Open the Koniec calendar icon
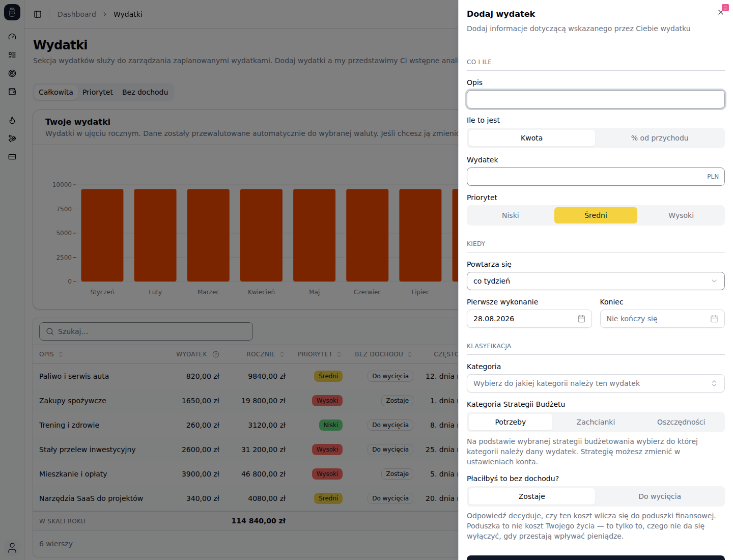733x560 pixels. pos(714,319)
